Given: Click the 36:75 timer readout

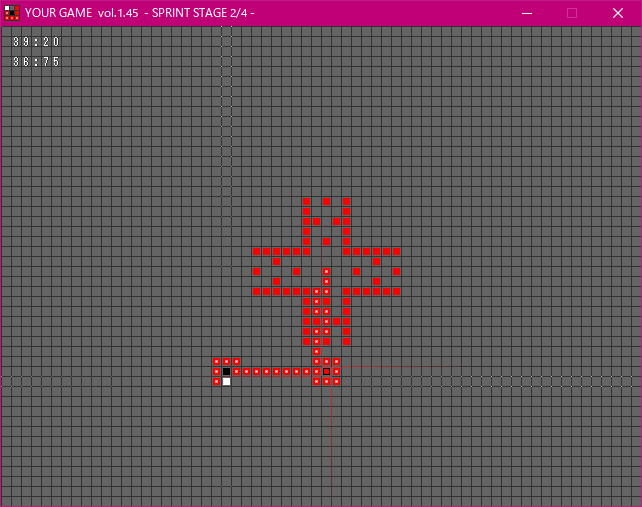Looking at the screenshot, I should [36, 62].
